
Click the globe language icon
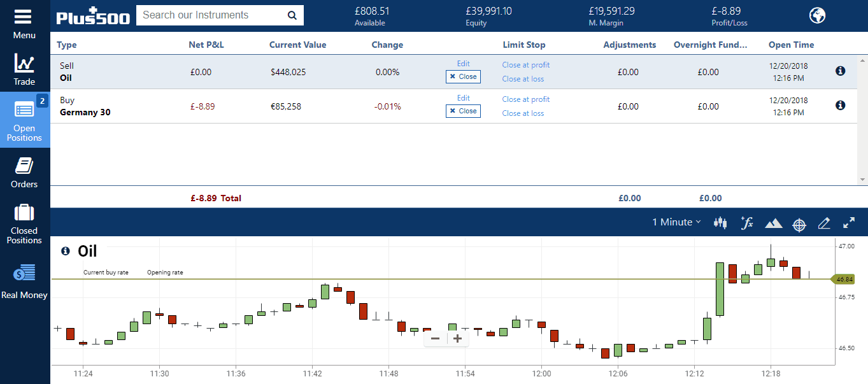(x=818, y=15)
